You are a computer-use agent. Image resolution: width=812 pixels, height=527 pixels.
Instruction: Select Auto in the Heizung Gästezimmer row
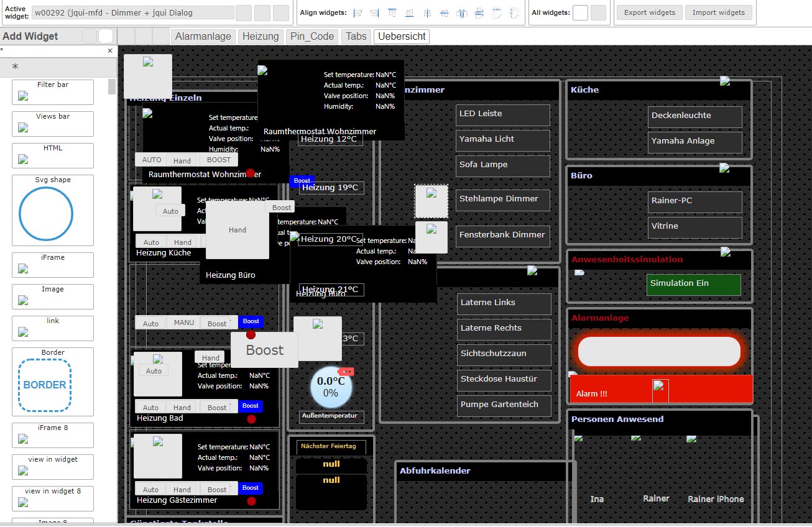coord(151,490)
